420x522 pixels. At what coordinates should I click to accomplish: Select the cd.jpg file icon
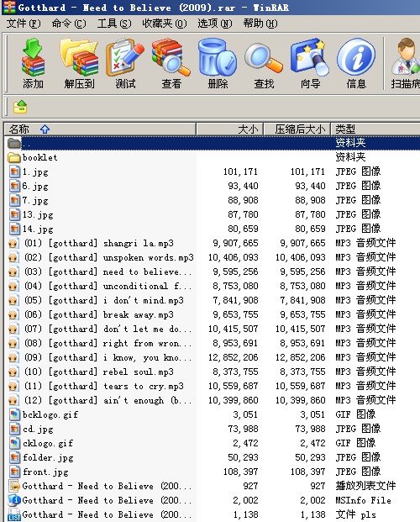[14, 429]
